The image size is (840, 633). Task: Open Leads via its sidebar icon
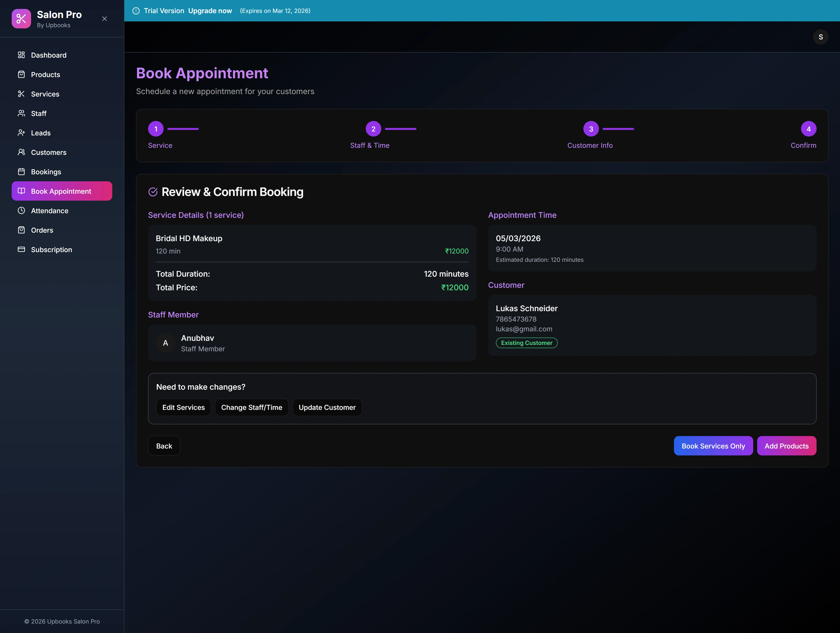click(22, 132)
